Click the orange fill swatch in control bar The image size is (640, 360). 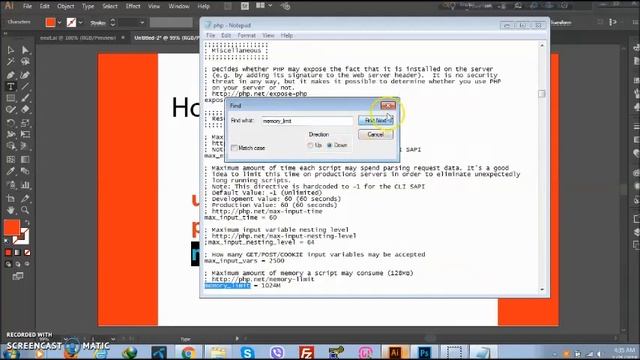[x=51, y=22]
